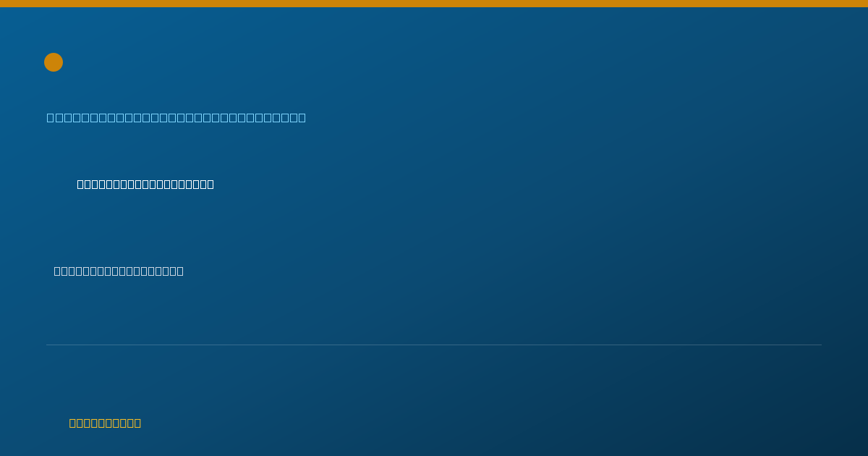The width and height of the screenshot is (868, 456).
Task: Click the orange circle icon
Action: (54, 62)
